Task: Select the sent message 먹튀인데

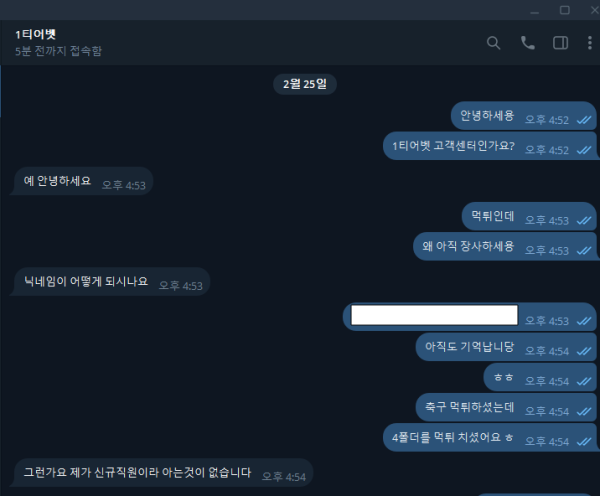Action: (529, 216)
